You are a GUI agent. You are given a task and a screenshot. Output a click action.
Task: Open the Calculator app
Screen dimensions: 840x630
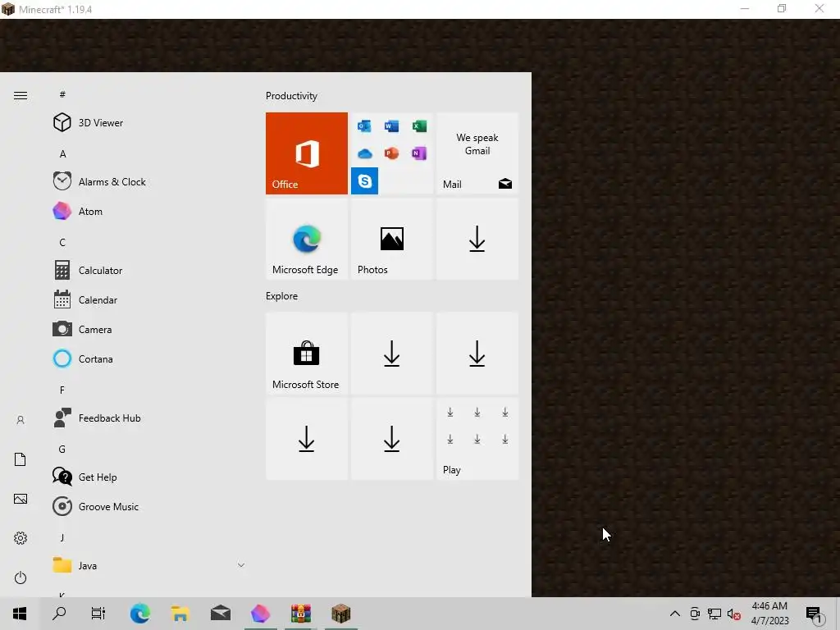coord(148,270)
